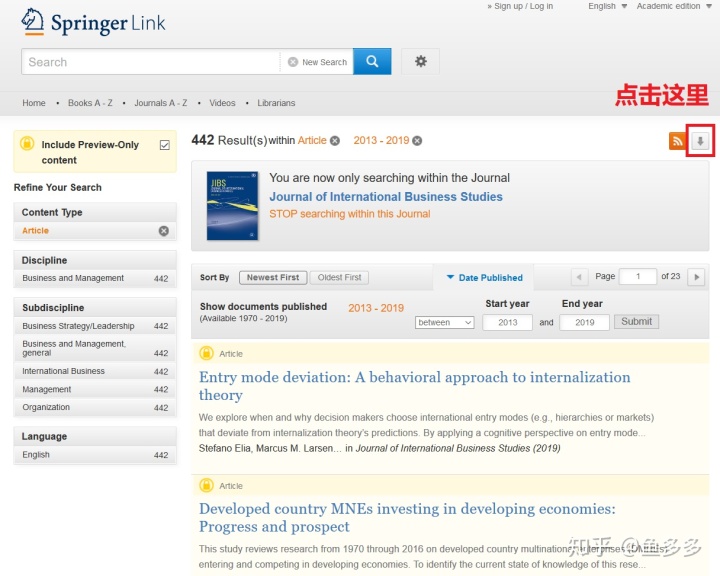Image resolution: width=720 pixels, height=576 pixels.
Task: Remove Article under Content Type sidebar
Action: click(163, 231)
